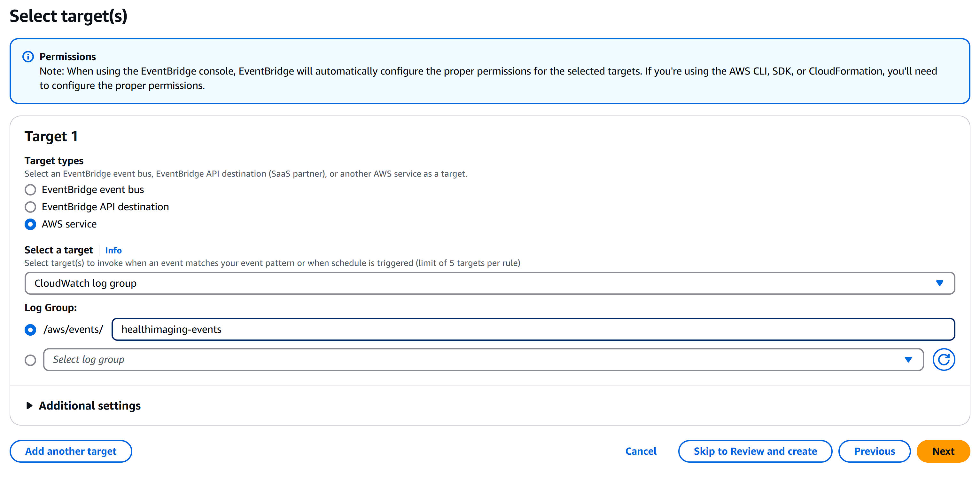Click the refresh log groups icon
Image resolution: width=980 pixels, height=479 pixels.
tap(943, 359)
